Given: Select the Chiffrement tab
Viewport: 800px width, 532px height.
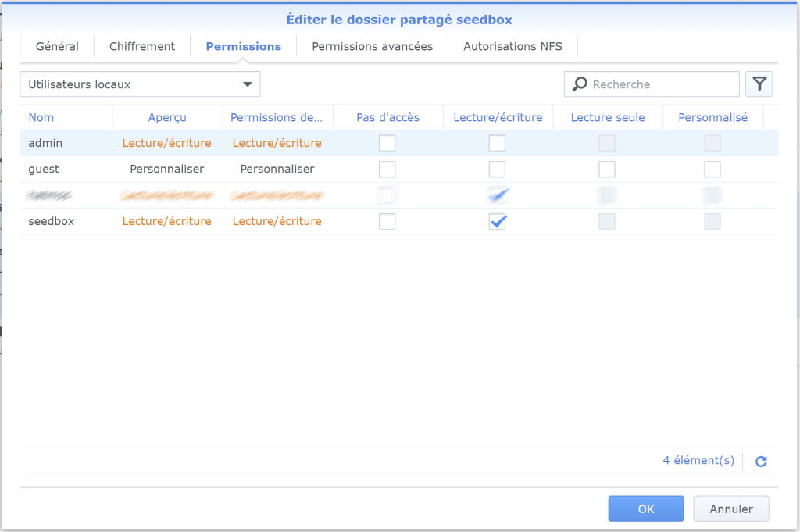Looking at the screenshot, I should pos(142,46).
